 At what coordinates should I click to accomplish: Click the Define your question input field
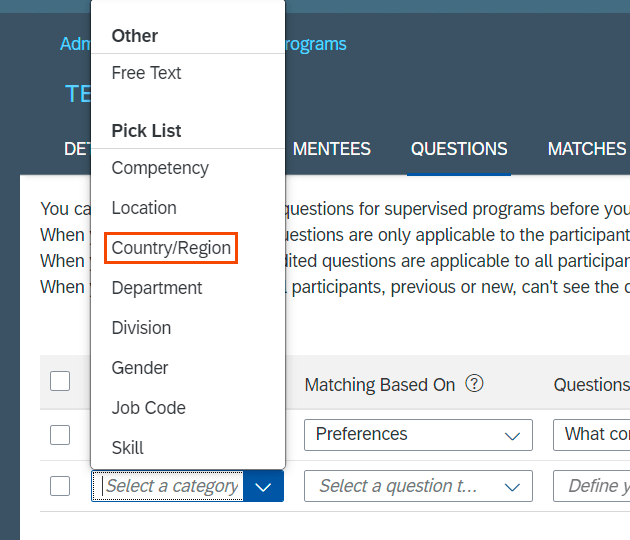591,487
